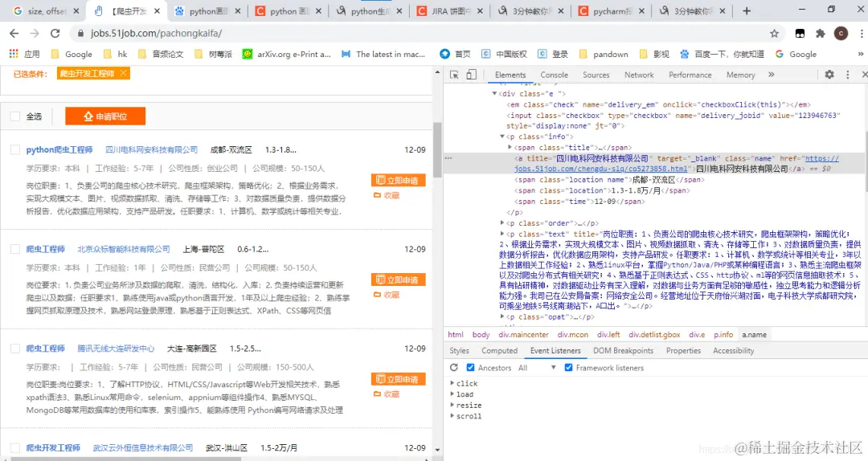Screen dimensions: 868x461
Task: Expand the scroll event listener
Action: (x=452, y=416)
